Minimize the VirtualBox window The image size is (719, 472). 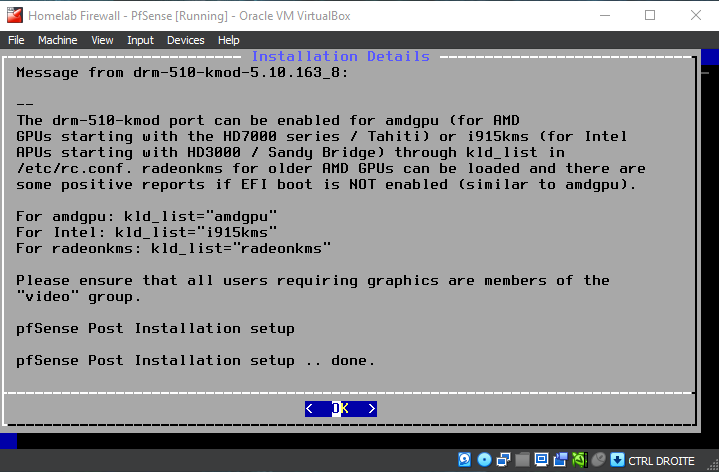coord(605,15)
